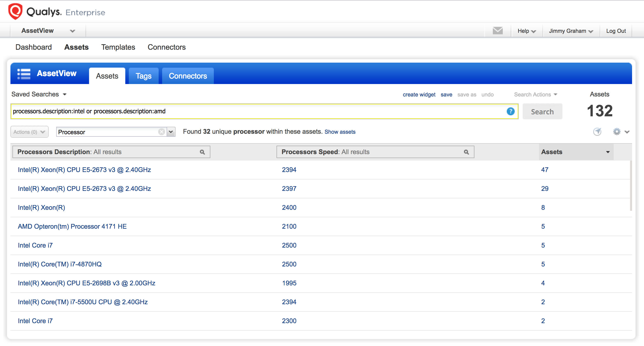Click the asset count 8
Image resolution: width=644 pixels, height=346 pixels.
(x=543, y=208)
